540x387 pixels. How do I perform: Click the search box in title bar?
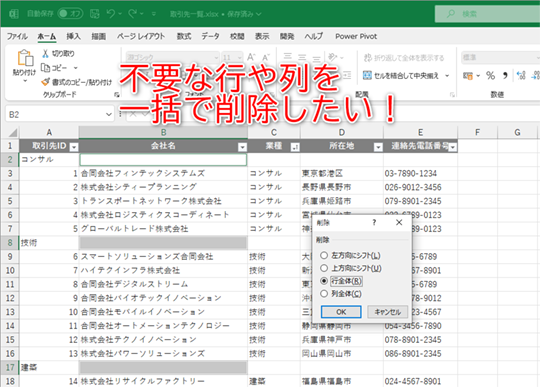point(487,14)
